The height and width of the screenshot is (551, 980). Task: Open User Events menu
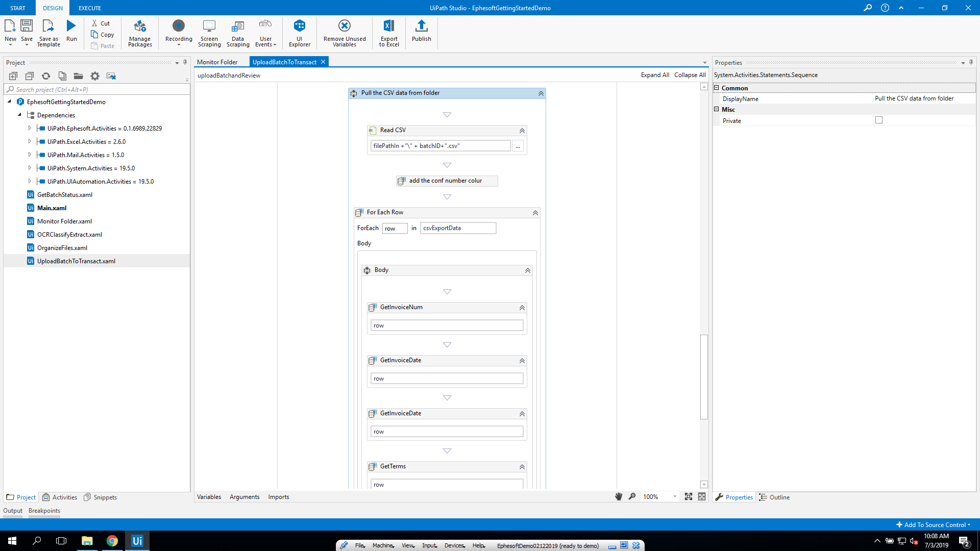coord(265,33)
